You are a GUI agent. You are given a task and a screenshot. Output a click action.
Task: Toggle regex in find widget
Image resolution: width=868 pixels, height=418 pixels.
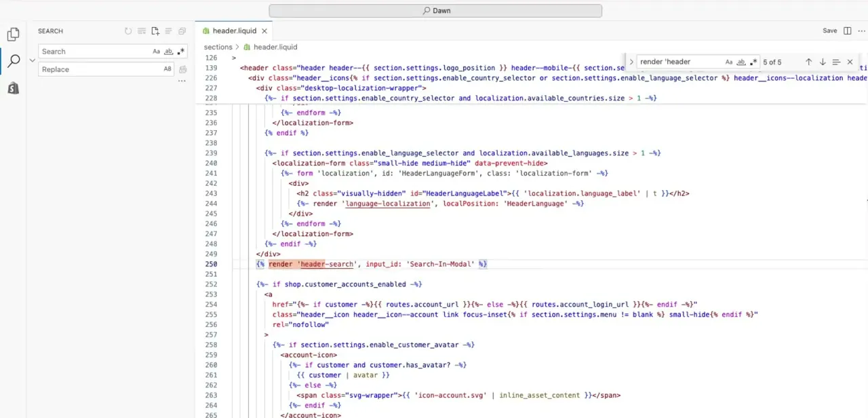[x=753, y=62]
